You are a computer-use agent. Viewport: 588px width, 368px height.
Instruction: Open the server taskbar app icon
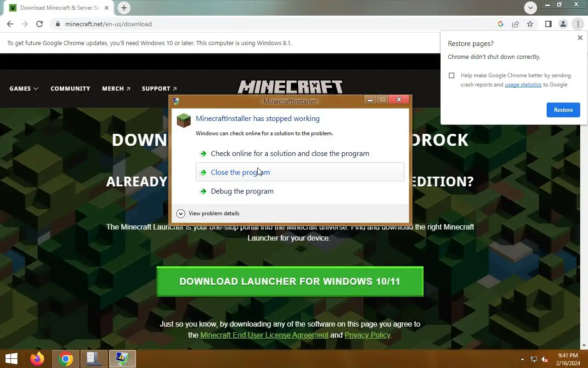pyautogui.click(x=94, y=359)
